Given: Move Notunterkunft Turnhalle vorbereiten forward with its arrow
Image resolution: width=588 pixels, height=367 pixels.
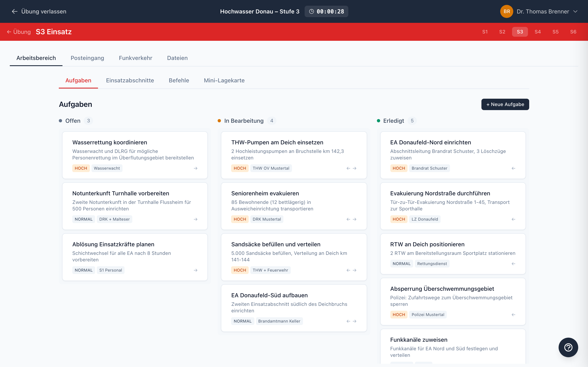Looking at the screenshot, I should pos(196,219).
